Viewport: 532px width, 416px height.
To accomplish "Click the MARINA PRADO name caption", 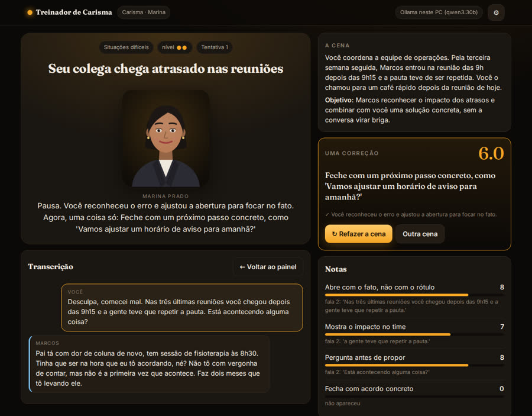I will 166,196.
